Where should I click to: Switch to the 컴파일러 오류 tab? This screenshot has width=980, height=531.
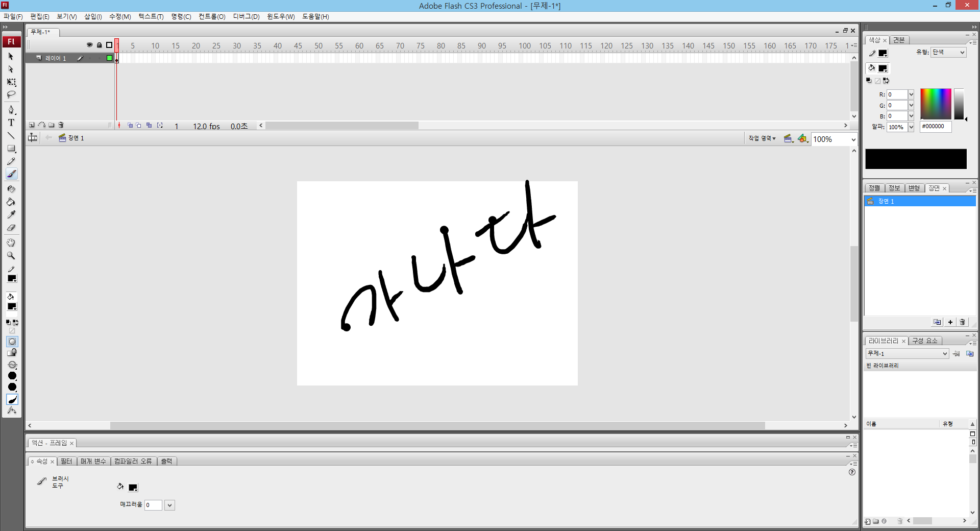click(x=133, y=461)
